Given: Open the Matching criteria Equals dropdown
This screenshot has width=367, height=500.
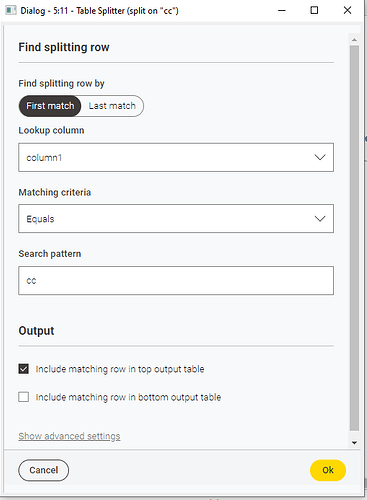Looking at the screenshot, I should (176, 219).
